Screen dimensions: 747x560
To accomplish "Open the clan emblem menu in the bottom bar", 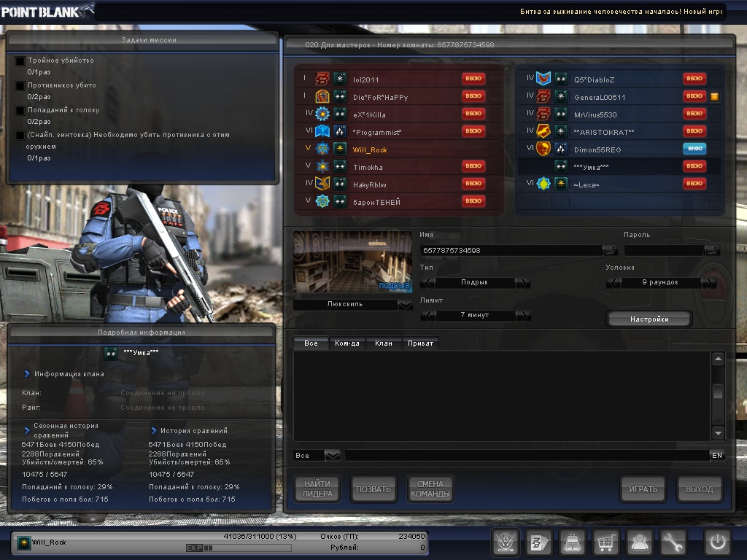I will click(506, 542).
